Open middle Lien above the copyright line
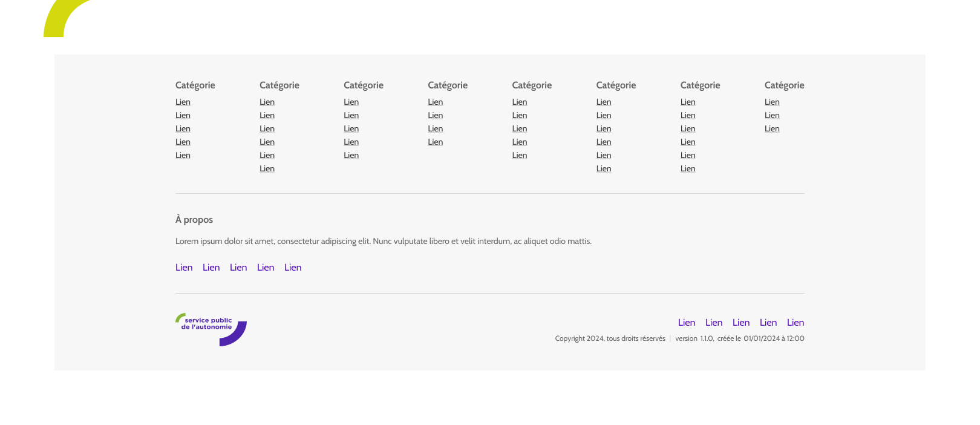980x425 pixels. 741,323
